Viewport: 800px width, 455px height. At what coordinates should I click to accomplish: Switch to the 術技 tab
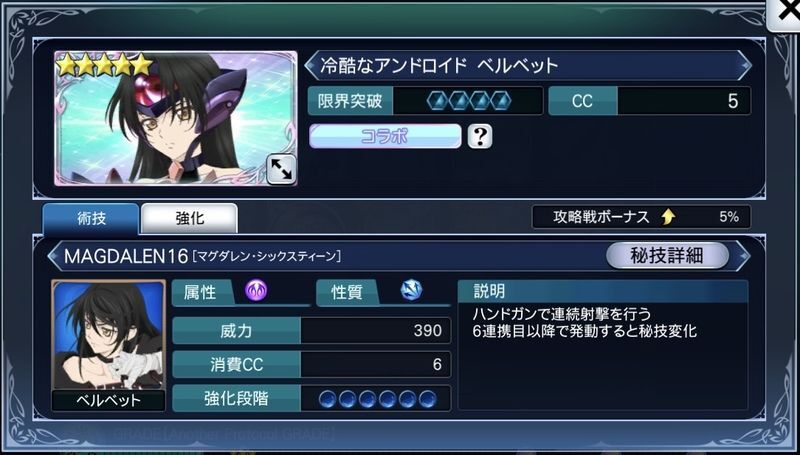91,219
